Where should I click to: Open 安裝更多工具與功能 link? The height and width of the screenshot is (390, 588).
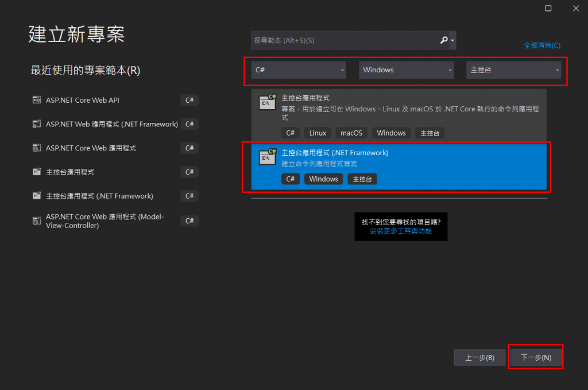tap(400, 231)
